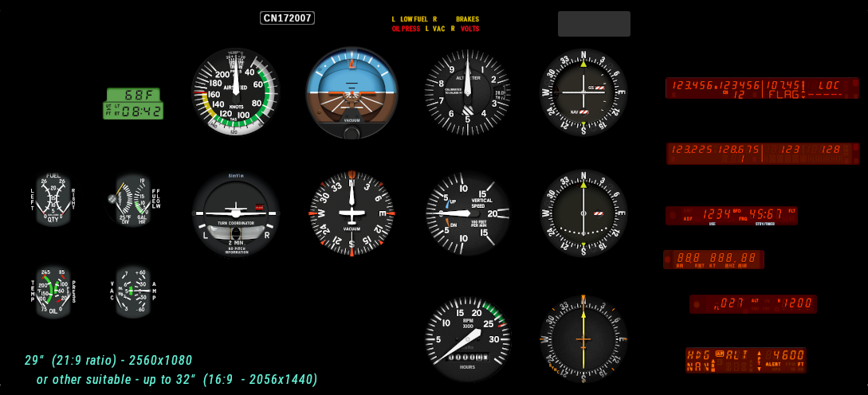This screenshot has height=395, width=868.
Task: Select the vacuum heading indicator gauge
Action: coord(352,213)
